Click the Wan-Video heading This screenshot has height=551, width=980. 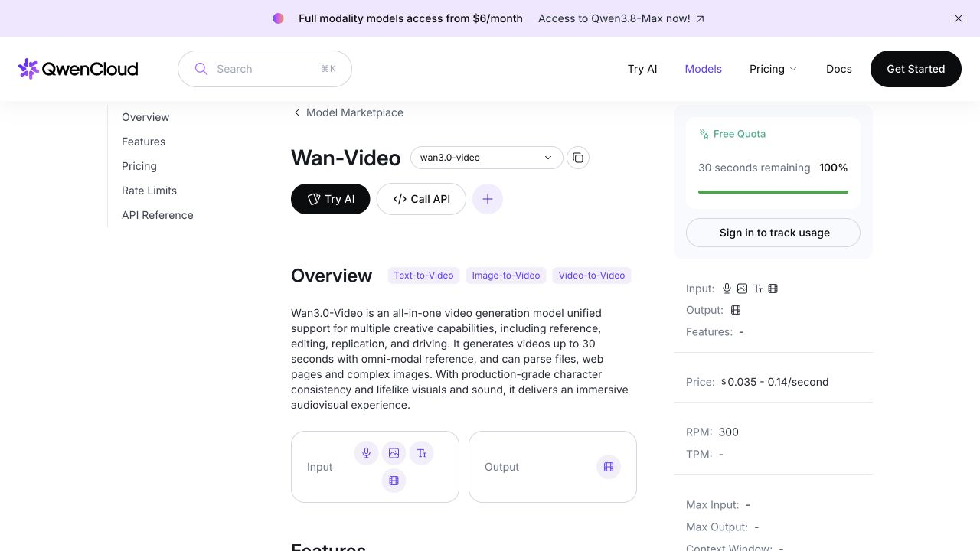346,158
